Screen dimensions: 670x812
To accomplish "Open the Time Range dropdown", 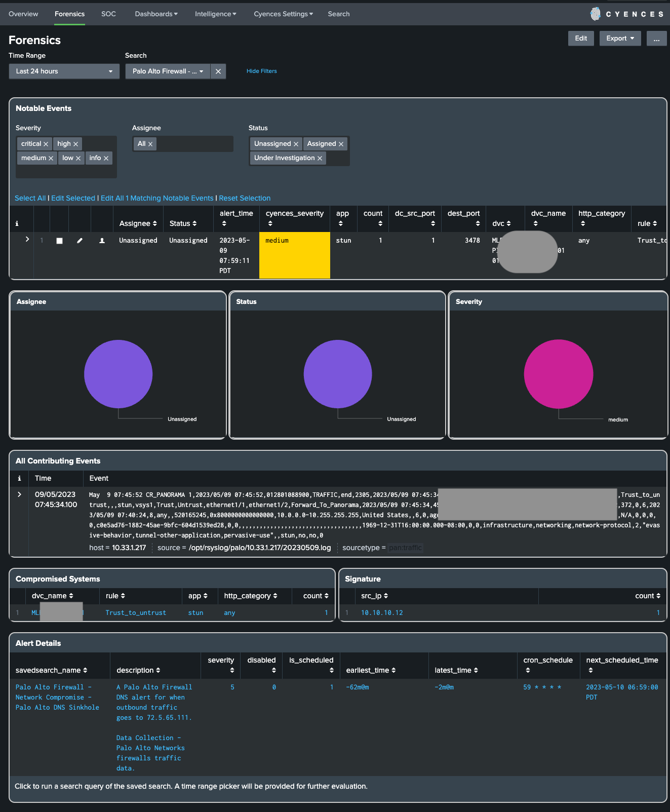I will 64,71.
